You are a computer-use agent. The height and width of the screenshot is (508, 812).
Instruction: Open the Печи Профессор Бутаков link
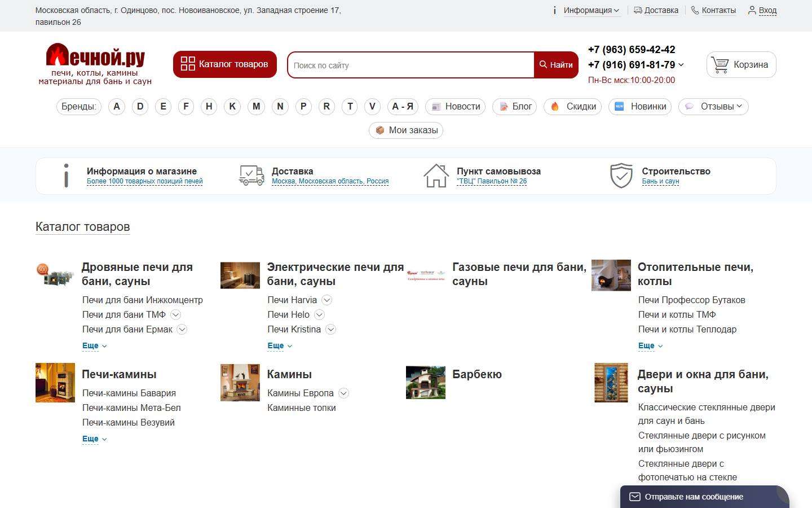692,300
